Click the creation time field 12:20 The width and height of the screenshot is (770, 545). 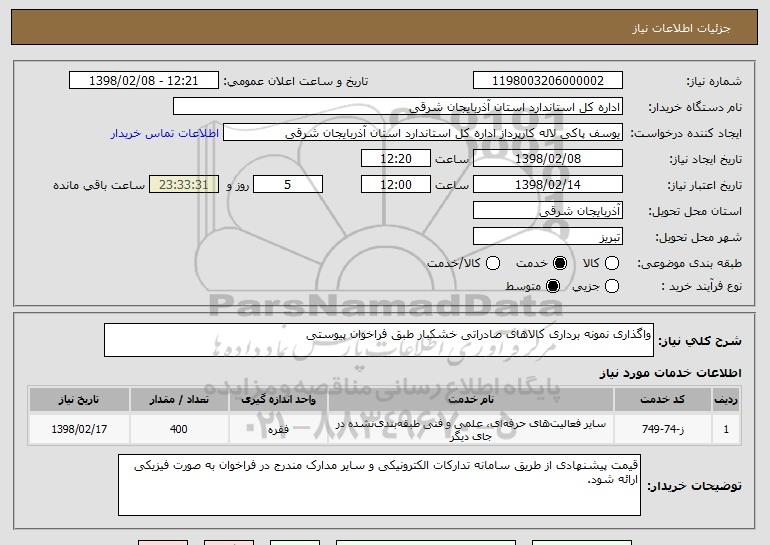(x=396, y=159)
